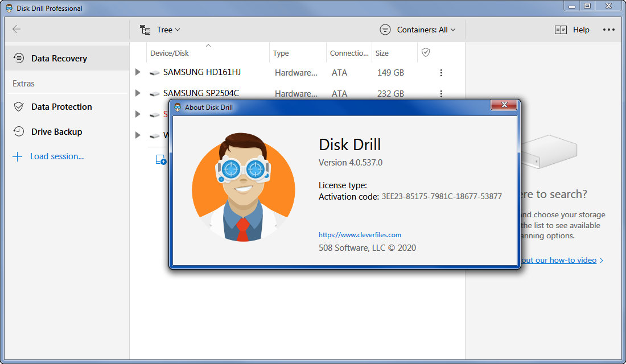Sort by Connection column header
The height and width of the screenshot is (364, 626).
coord(349,53)
